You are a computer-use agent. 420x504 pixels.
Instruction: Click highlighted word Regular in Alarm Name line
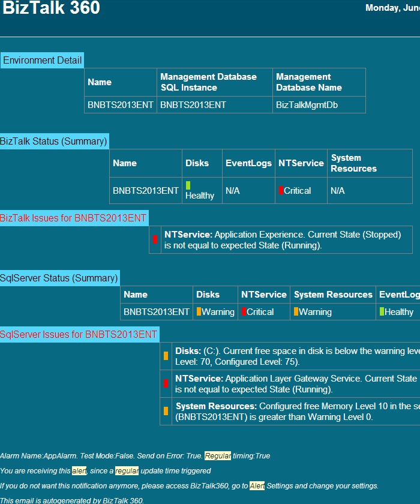click(217, 456)
